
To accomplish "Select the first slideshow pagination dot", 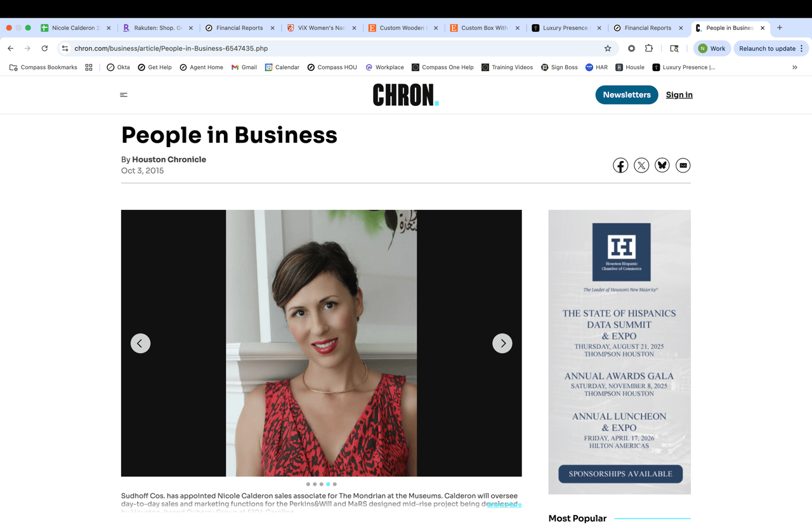I will click(308, 484).
